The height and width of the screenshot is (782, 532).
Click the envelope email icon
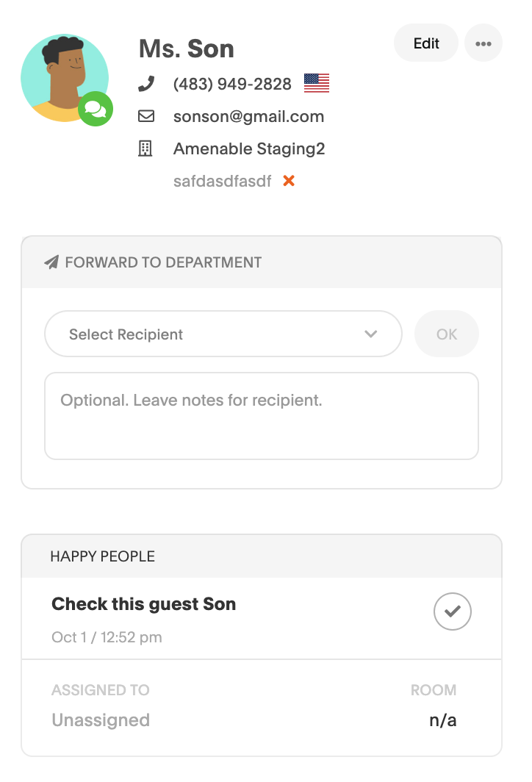click(146, 116)
